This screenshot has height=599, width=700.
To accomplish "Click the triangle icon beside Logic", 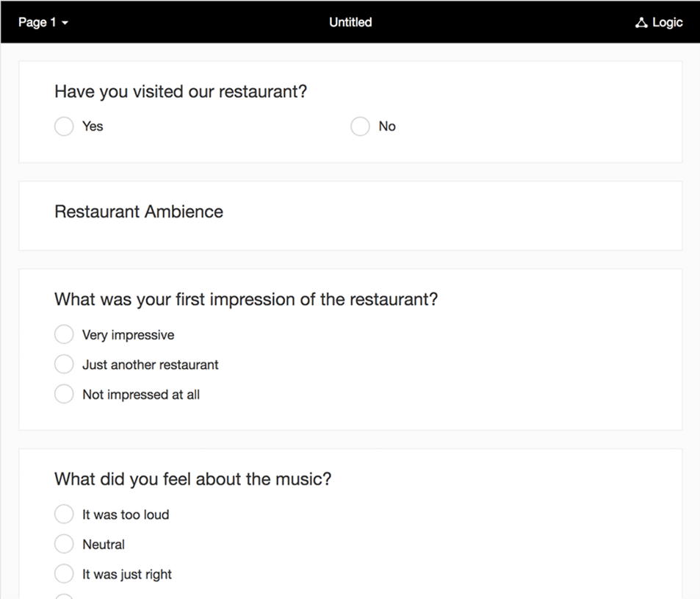I will 642,22.
